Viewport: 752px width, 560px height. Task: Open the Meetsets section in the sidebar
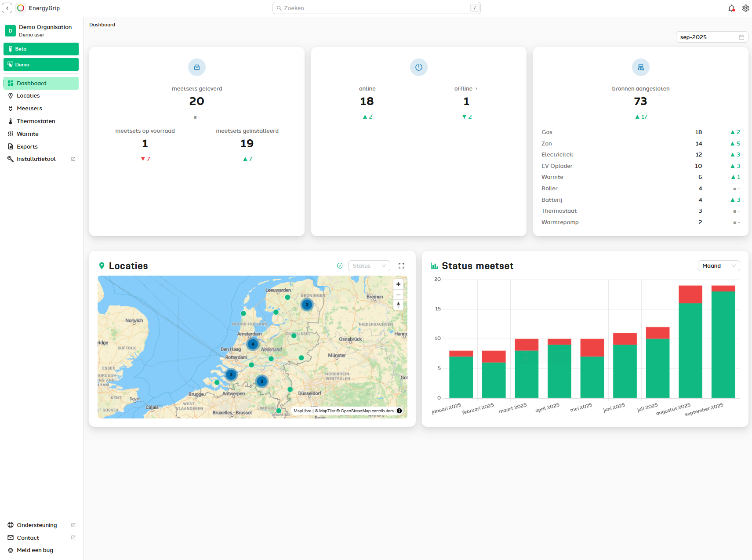(29, 108)
